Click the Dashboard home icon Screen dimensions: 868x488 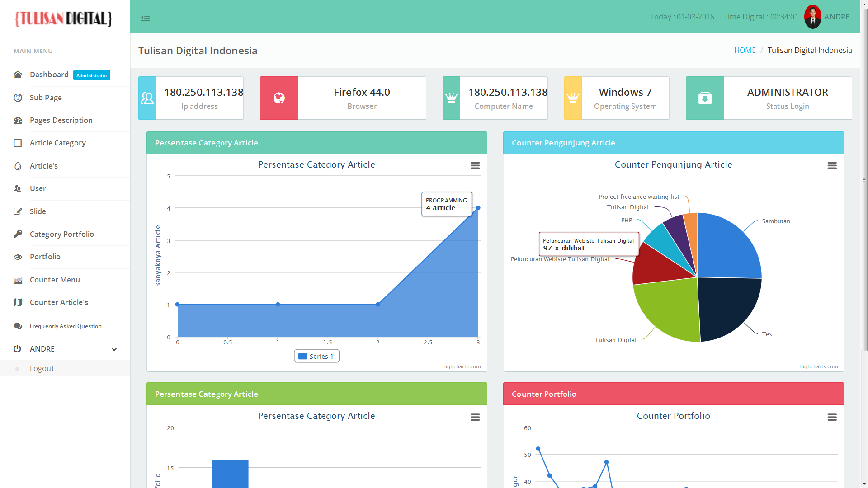click(18, 75)
